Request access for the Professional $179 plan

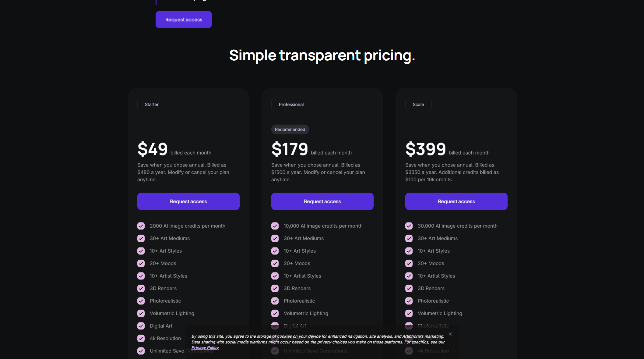point(322,201)
